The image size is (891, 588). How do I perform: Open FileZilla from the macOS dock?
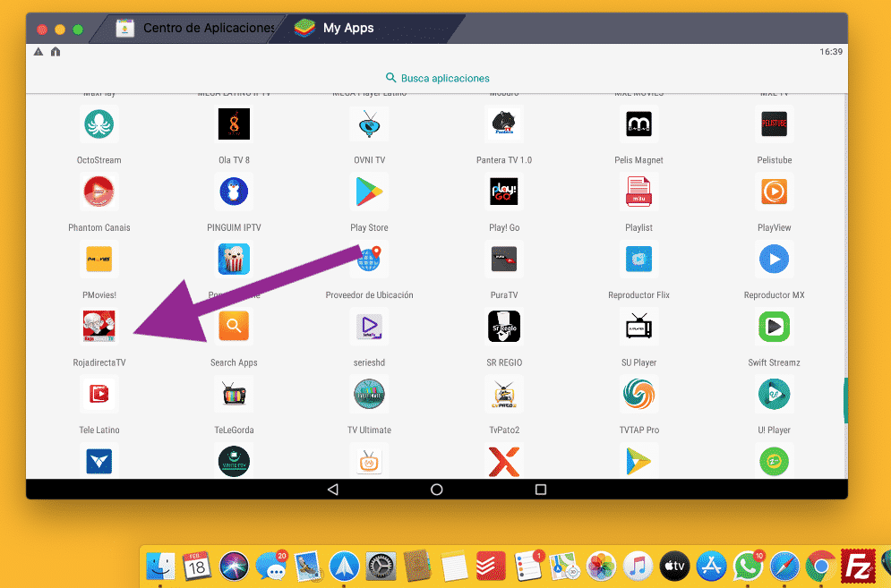click(x=856, y=566)
